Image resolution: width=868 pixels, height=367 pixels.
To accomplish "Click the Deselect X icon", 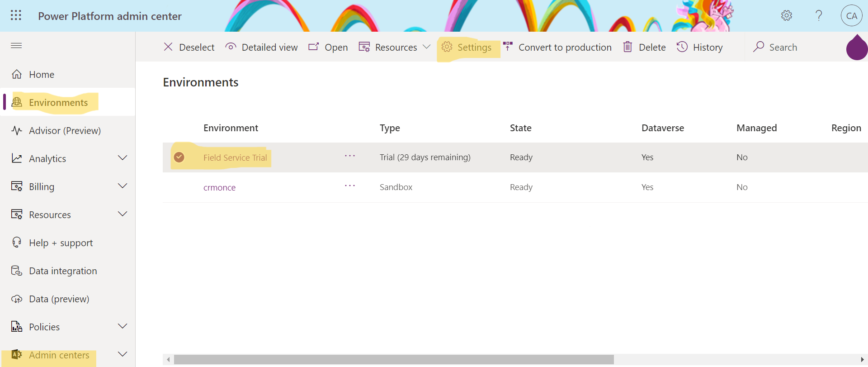I will (168, 47).
